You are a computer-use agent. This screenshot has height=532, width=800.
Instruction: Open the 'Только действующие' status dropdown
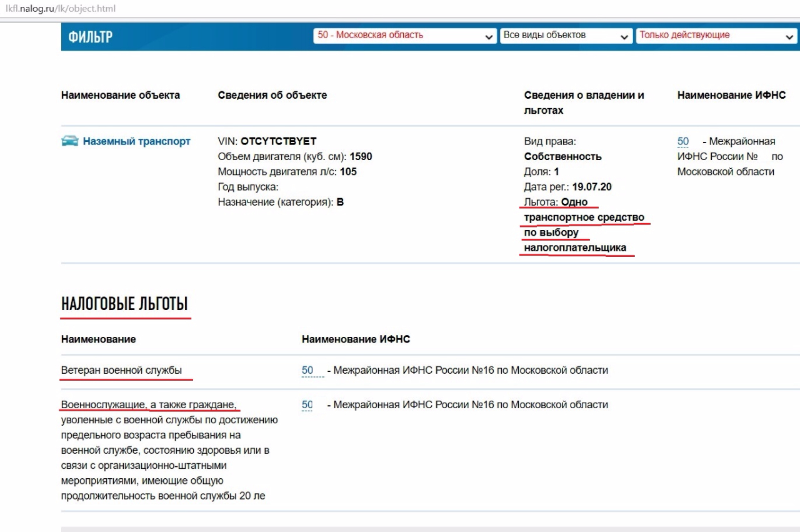[x=716, y=36]
